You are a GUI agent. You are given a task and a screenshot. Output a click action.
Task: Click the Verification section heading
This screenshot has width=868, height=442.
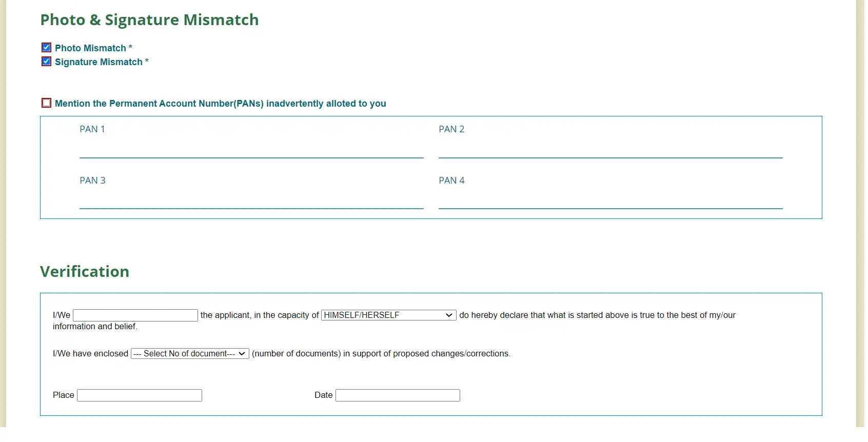[85, 272]
